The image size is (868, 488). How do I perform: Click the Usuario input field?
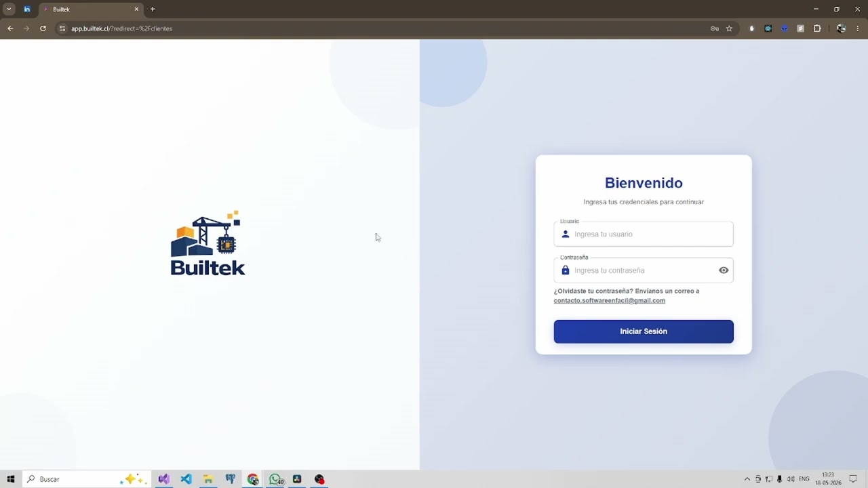pyautogui.click(x=644, y=234)
